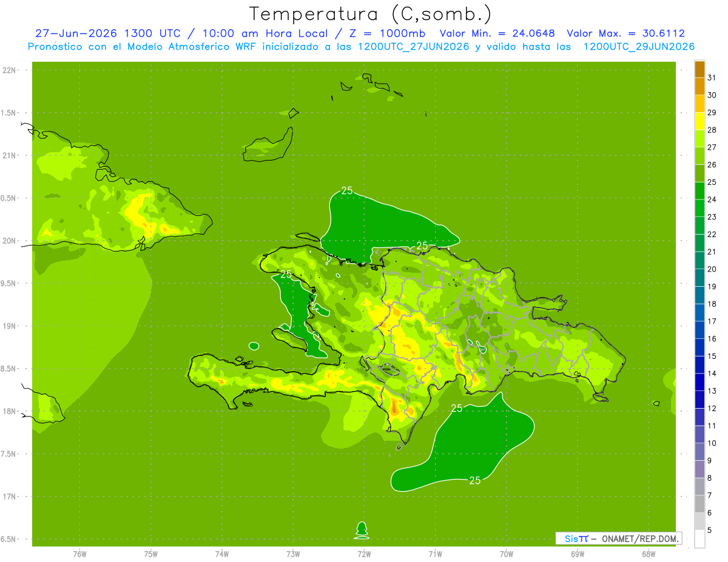Click the latitude axis label '7.5N'
Image resolution: width=728 pixels, height=562 pixels.
[x=9, y=454]
